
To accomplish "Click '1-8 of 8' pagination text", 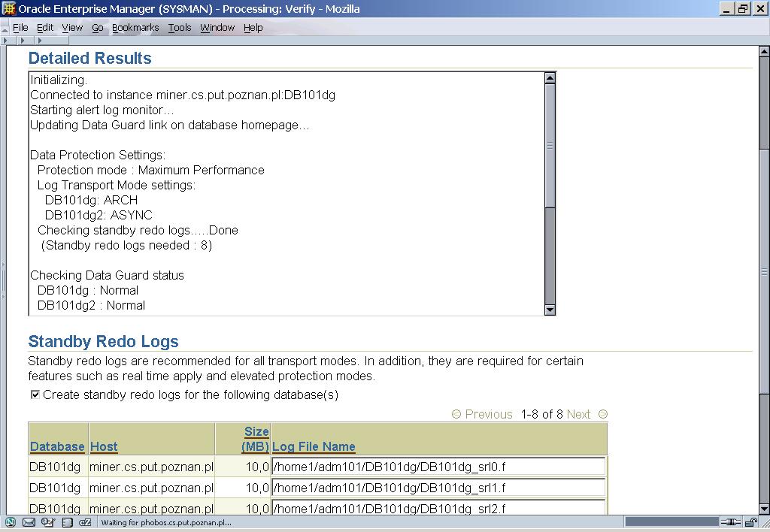I will click(x=541, y=414).
